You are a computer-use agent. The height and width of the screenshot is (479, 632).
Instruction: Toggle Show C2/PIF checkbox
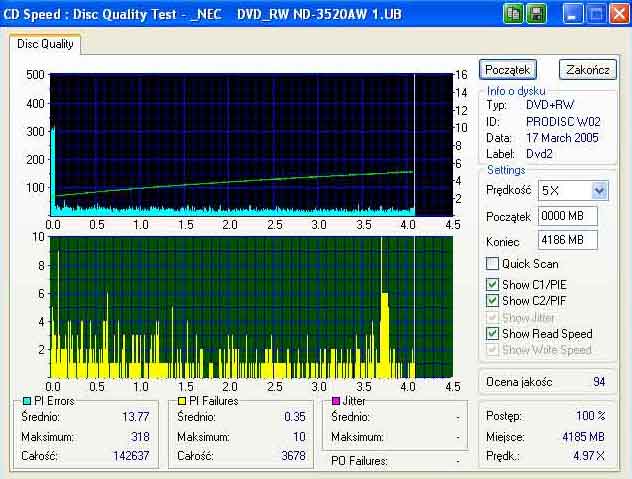point(492,300)
